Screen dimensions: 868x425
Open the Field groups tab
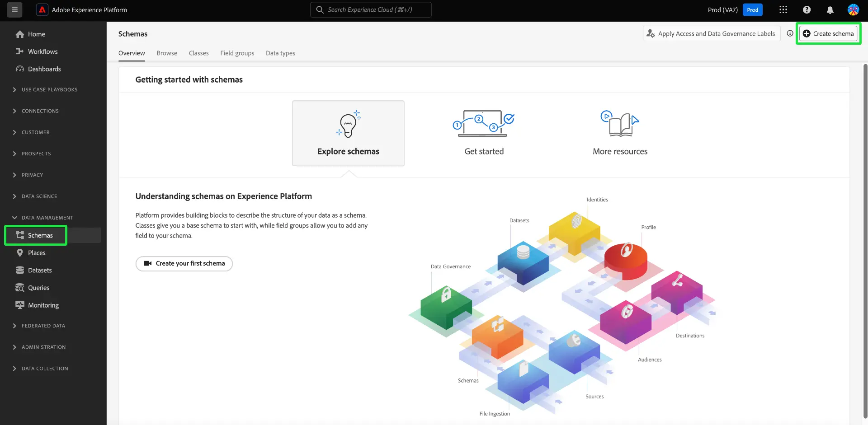237,53
